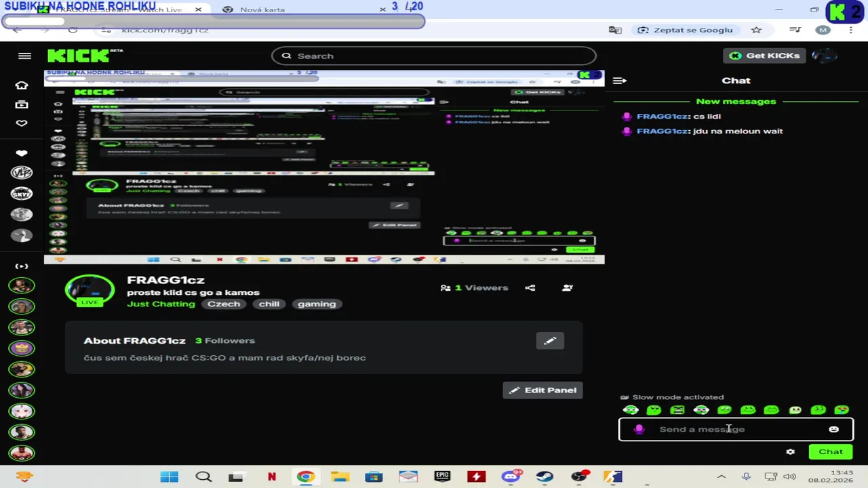Open Discord from taskbar
Viewport: 868px width, 488px height.
(511, 477)
